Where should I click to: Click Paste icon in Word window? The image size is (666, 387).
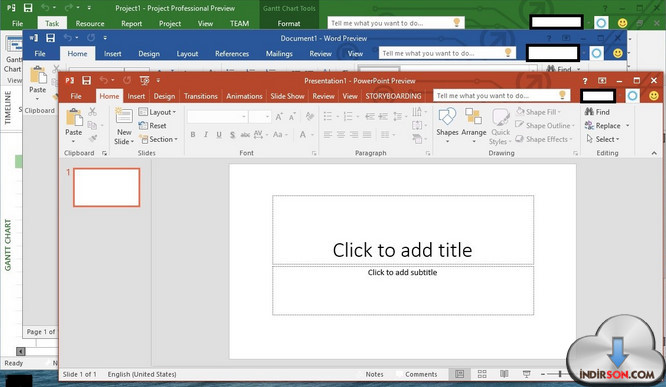click(38, 75)
